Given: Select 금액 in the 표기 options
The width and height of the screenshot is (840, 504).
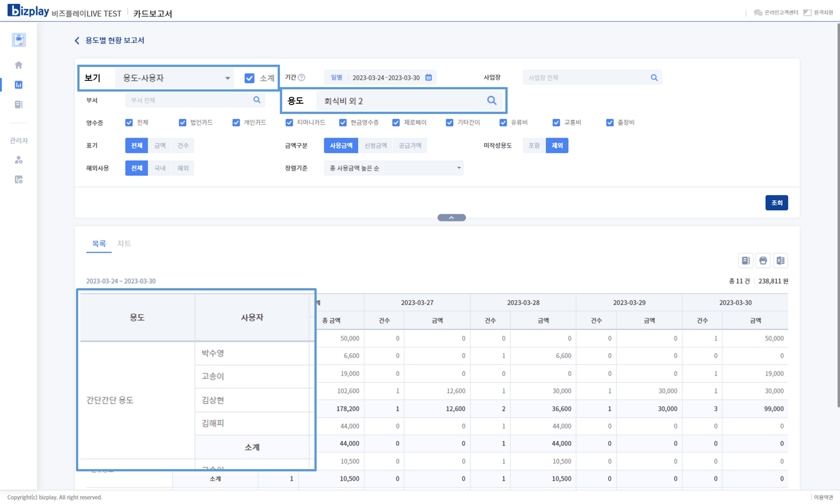Looking at the screenshot, I should (160, 146).
